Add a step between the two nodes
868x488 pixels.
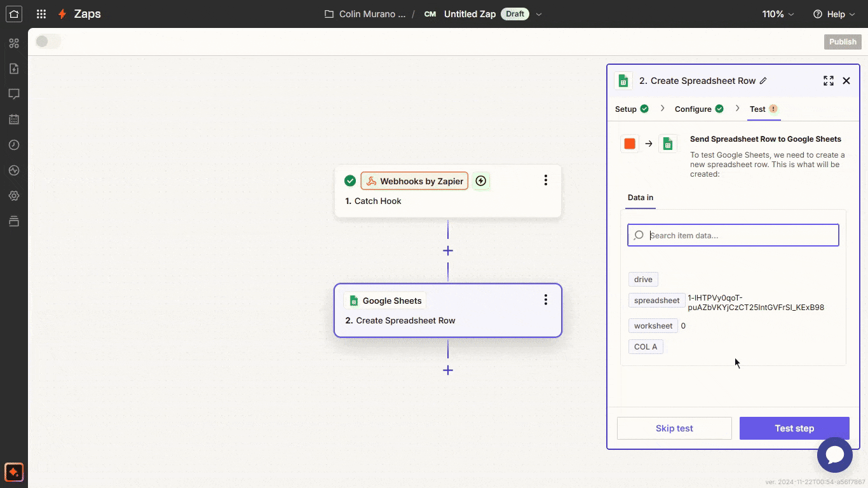click(x=448, y=251)
